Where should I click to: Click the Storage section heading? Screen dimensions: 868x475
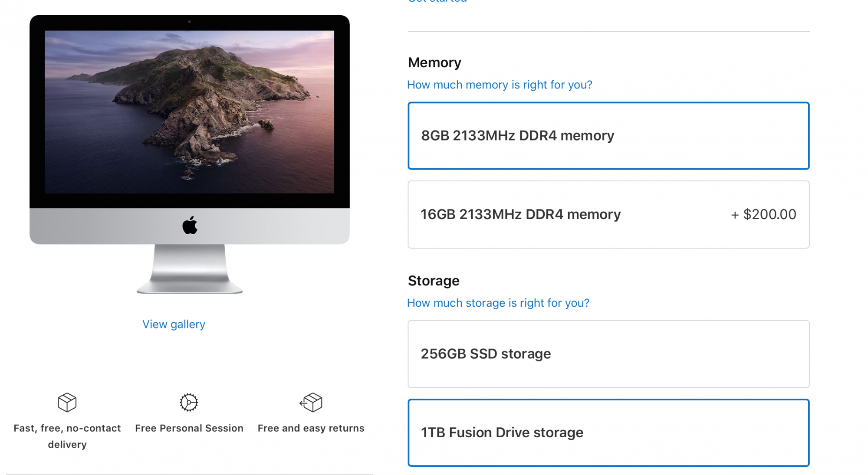pyautogui.click(x=433, y=281)
